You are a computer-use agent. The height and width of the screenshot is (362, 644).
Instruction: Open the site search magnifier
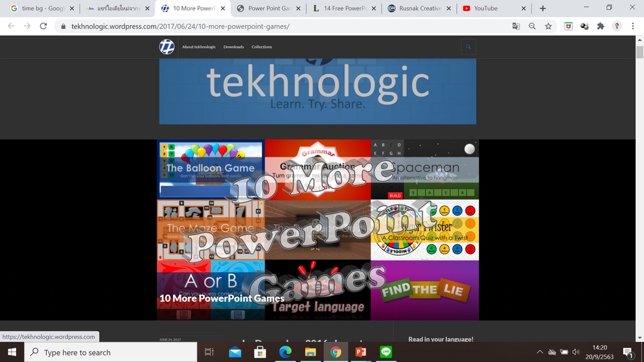coord(468,47)
